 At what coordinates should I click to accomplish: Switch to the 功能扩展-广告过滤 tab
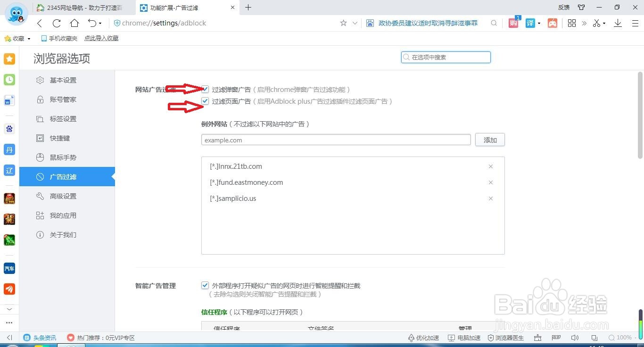pos(174,8)
